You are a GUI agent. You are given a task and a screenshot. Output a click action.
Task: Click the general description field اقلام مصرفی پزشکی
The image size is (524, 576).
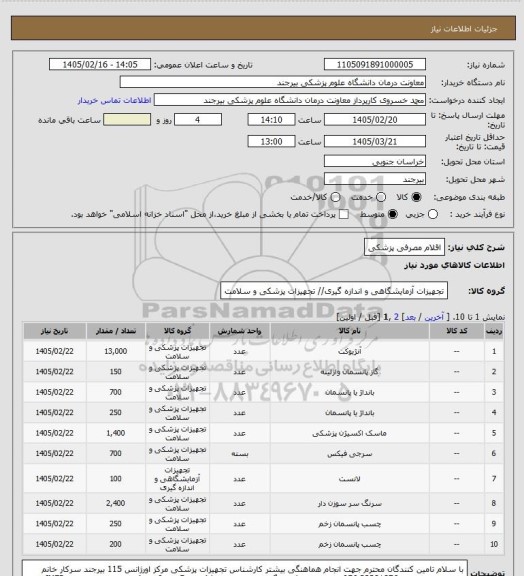coord(404,247)
